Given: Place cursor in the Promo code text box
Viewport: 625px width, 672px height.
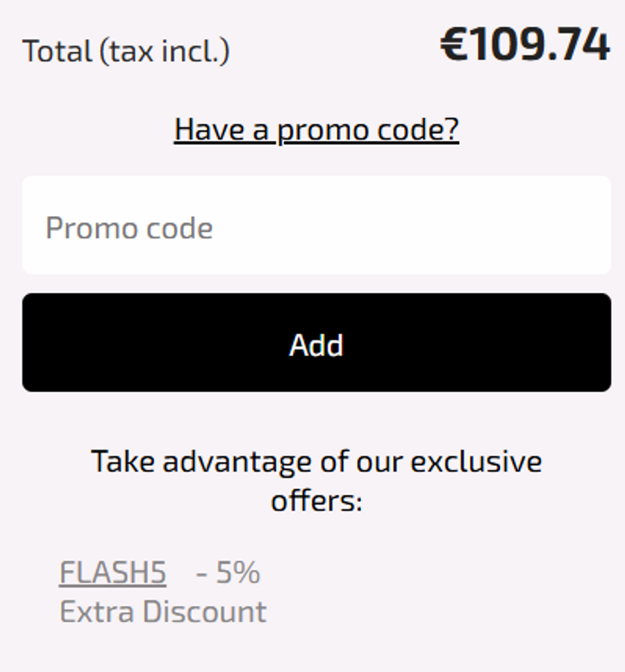Looking at the screenshot, I should (x=316, y=225).
